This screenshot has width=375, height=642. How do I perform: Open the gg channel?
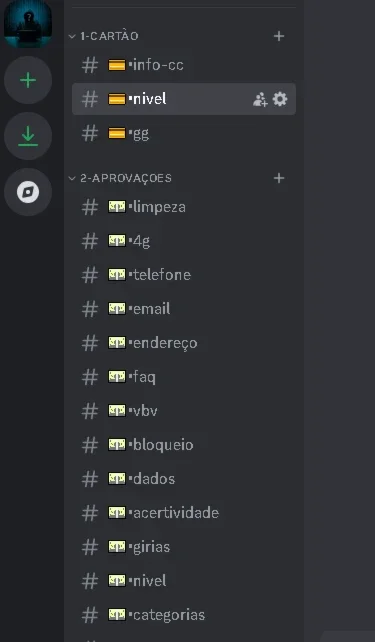tap(184, 133)
